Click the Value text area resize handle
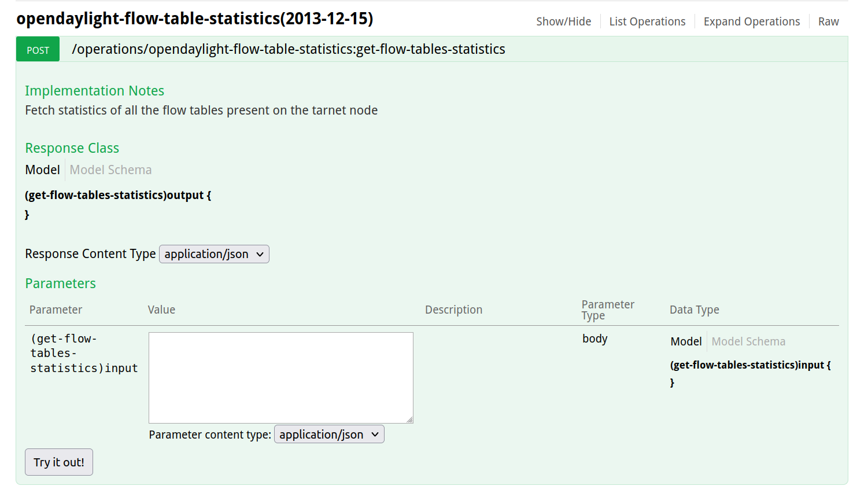The image size is (868, 493). 409,420
